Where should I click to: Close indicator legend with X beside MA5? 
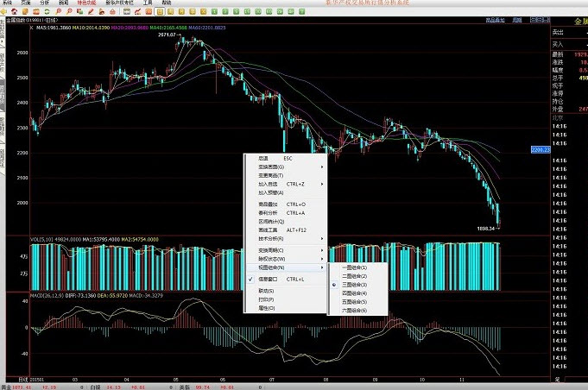coord(31,28)
